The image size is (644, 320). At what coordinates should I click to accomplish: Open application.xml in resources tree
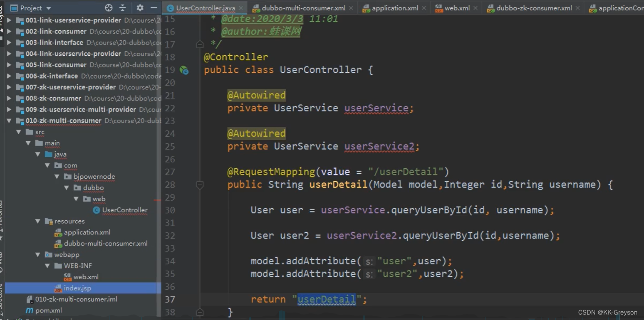(x=87, y=233)
